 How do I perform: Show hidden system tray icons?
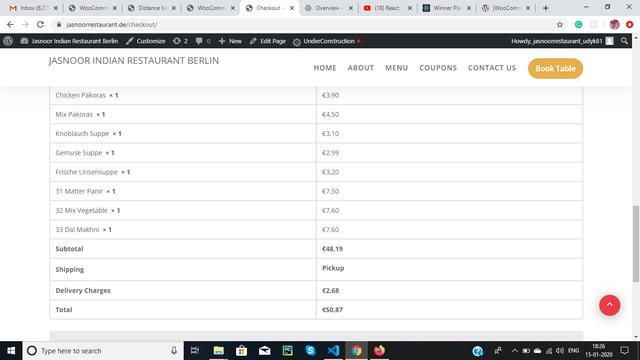[x=514, y=351]
